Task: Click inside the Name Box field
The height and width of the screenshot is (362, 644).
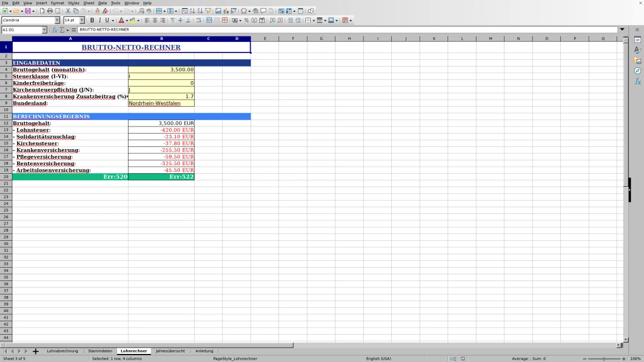Action: (x=21, y=30)
